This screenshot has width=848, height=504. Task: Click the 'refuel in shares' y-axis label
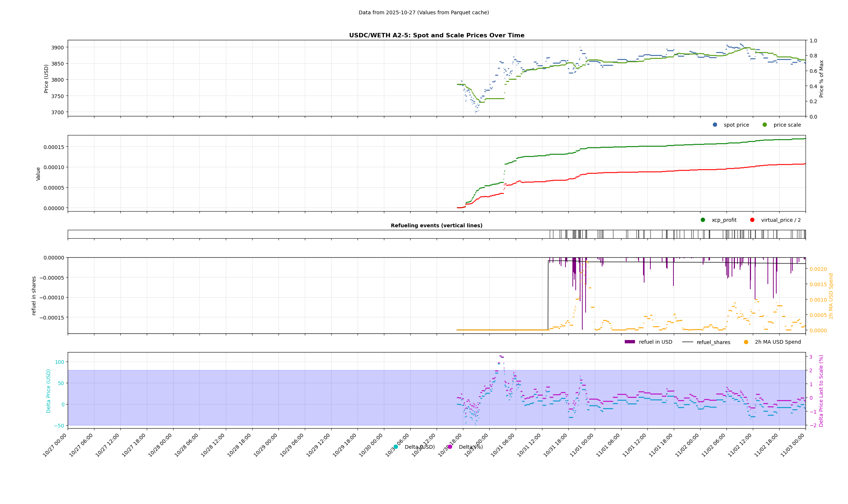[34, 296]
